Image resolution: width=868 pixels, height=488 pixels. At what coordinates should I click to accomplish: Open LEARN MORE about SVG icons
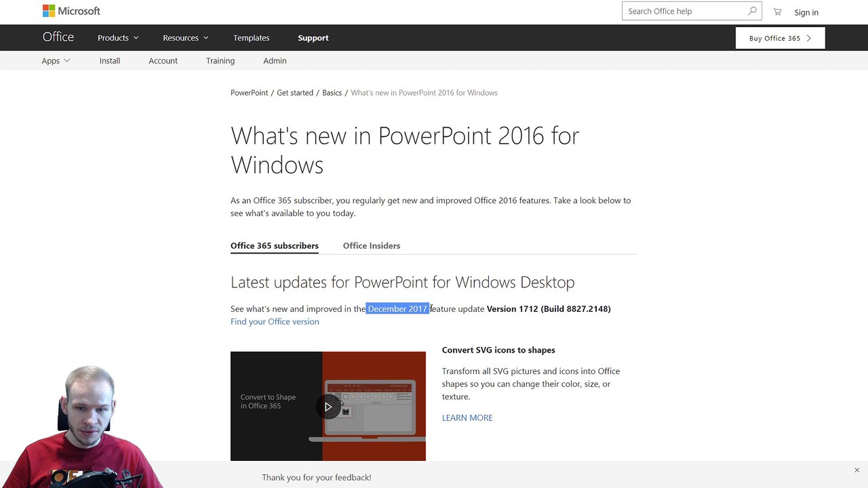467,418
